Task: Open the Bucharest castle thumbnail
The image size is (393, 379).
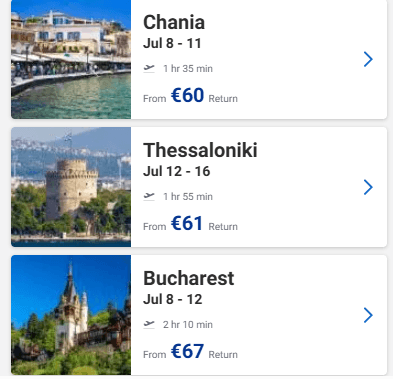Action: (x=71, y=315)
